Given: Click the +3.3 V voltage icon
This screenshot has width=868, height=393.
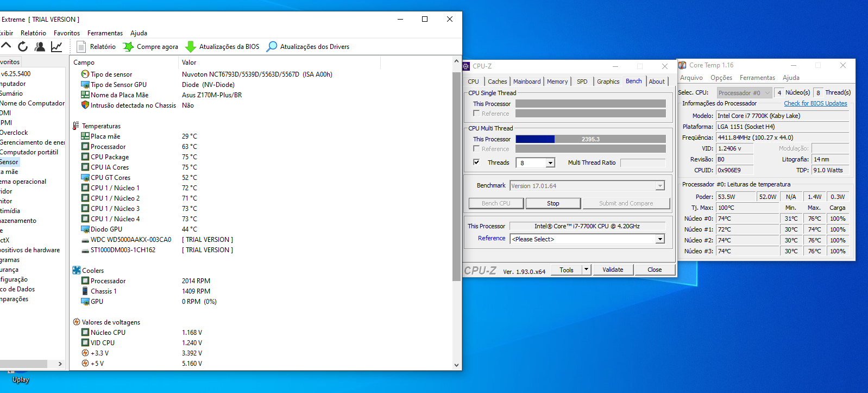Looking at the screenshot, I should click(85, 353).
